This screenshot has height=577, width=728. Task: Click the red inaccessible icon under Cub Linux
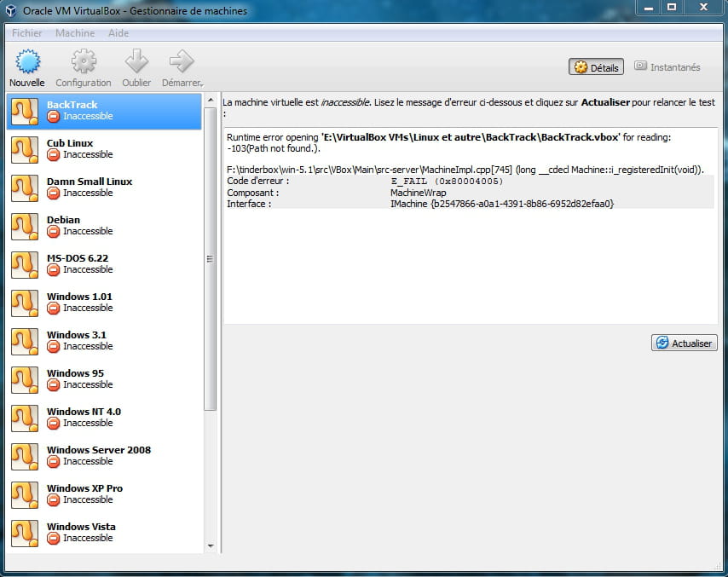tap(54, 154)
